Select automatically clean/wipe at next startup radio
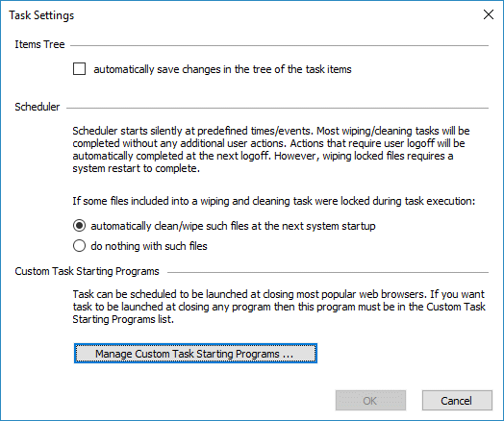The height and width of the screenshot is (421, 504). (x=79, y=226)
